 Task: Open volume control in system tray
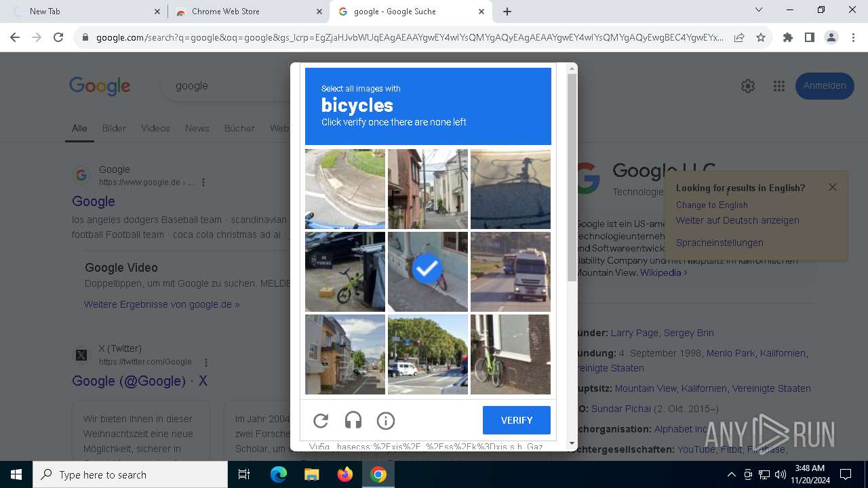pos(780,474)
